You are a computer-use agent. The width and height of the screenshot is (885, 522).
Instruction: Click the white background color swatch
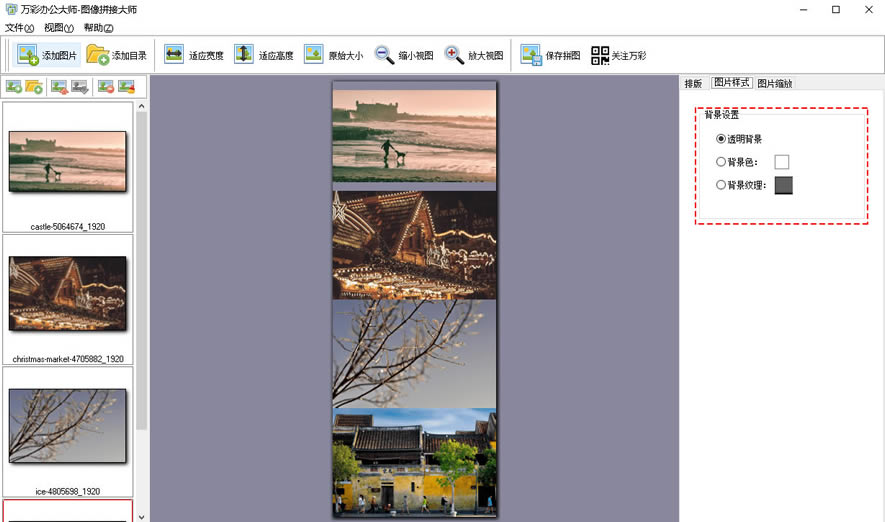point(782,162)
